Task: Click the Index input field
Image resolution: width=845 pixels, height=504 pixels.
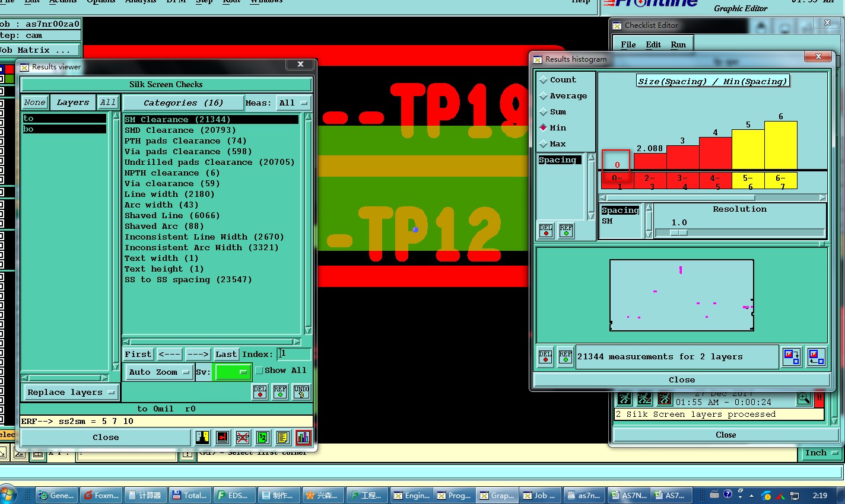Action: pyautogui.click(x=294, y=354)
